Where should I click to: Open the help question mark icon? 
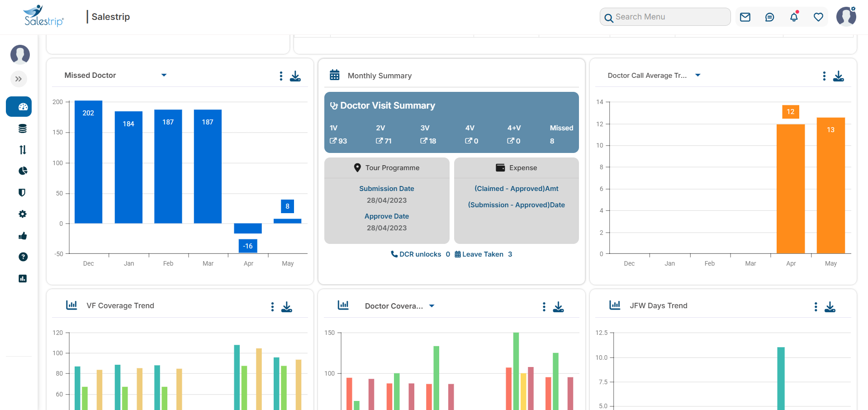tap(23, 257)
